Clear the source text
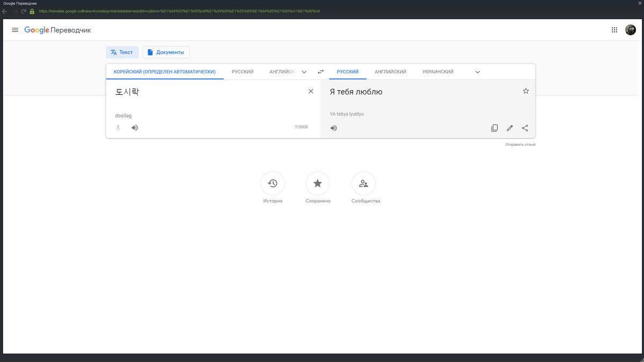This screenshot has width=644, height=362. pos(311,91)
